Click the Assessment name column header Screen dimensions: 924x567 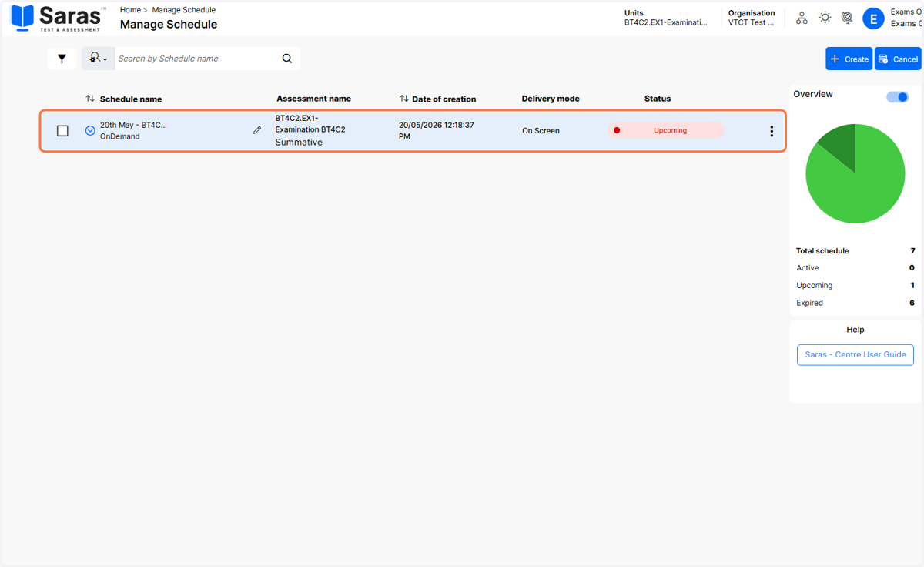pos(313,99)
